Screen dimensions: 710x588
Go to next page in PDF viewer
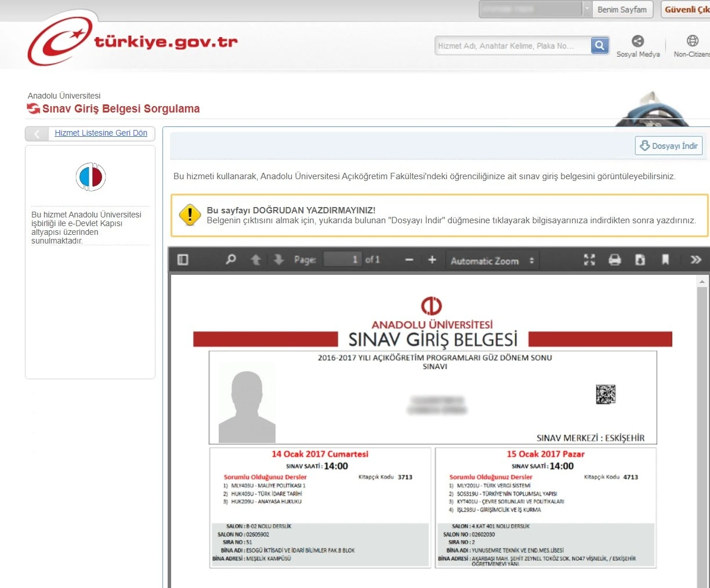278,260
